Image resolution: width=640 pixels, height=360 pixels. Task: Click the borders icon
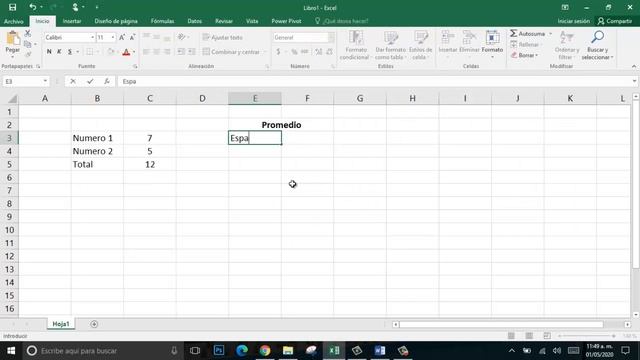pyautogui.click(x=89, y=52)
